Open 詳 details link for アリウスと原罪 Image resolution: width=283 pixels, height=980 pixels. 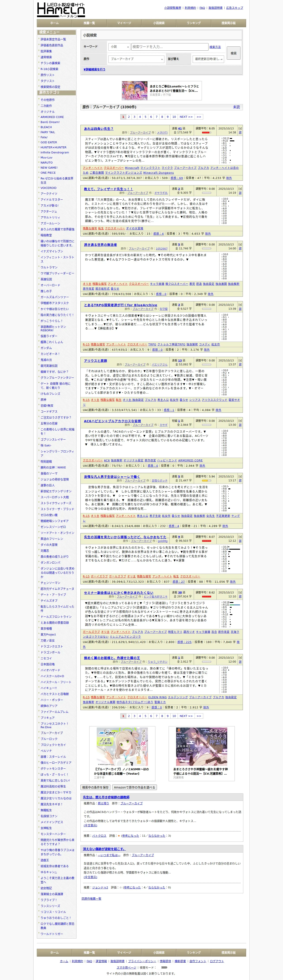pos(240,365)
